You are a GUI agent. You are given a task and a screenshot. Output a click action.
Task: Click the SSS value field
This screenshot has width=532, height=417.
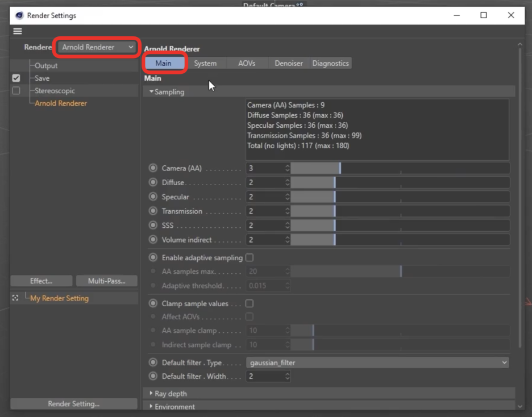point(265,225)
